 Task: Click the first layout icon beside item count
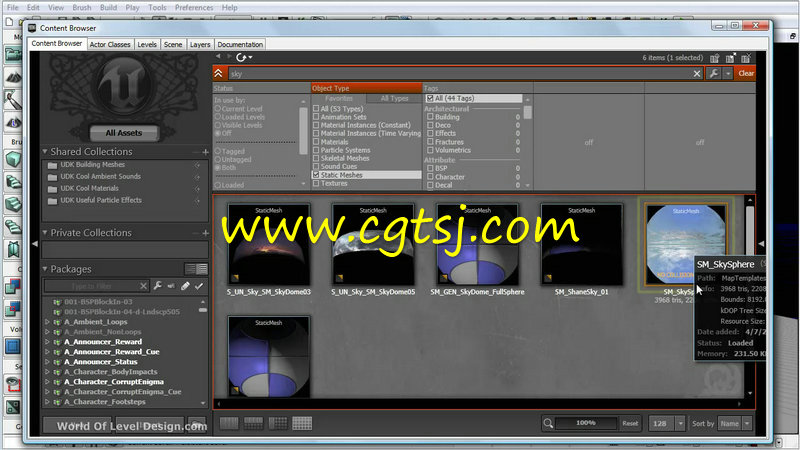(x=715, y=58)
